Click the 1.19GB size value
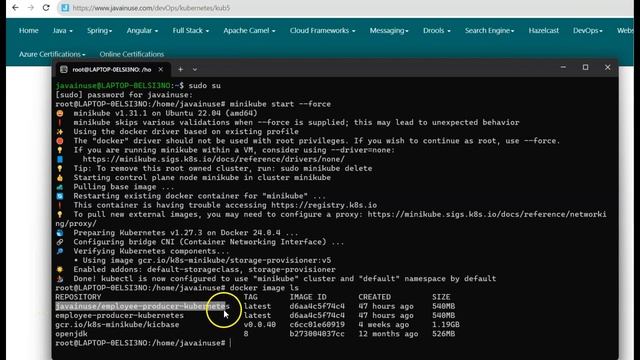This screenshot has width=640, height=360. pyautogui.click(x=446, y=325)
